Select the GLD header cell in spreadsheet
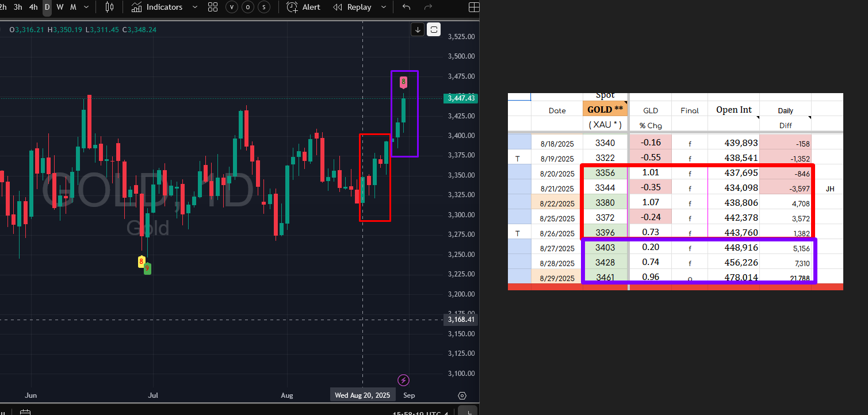Image resolution: width=868 pixels, height=415 pixels. click(650, 110)
